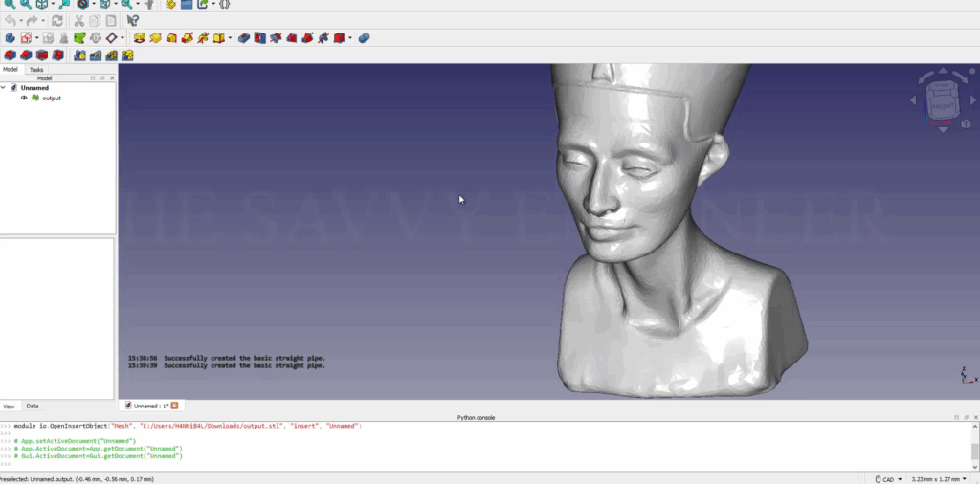Close the Unnamed : 1* document tab
This screenshot has width=980, height=484.
point(174,406)
